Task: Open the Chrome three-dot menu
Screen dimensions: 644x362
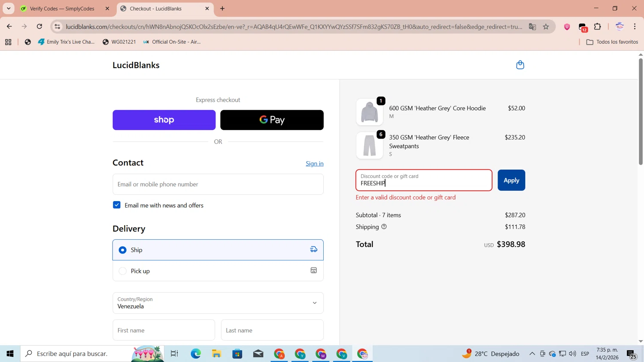Action: (635, 27)
